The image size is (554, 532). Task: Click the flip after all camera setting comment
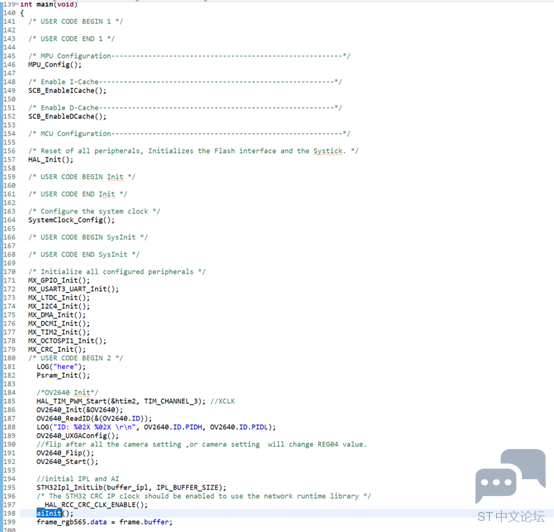[x=202, y=444]
